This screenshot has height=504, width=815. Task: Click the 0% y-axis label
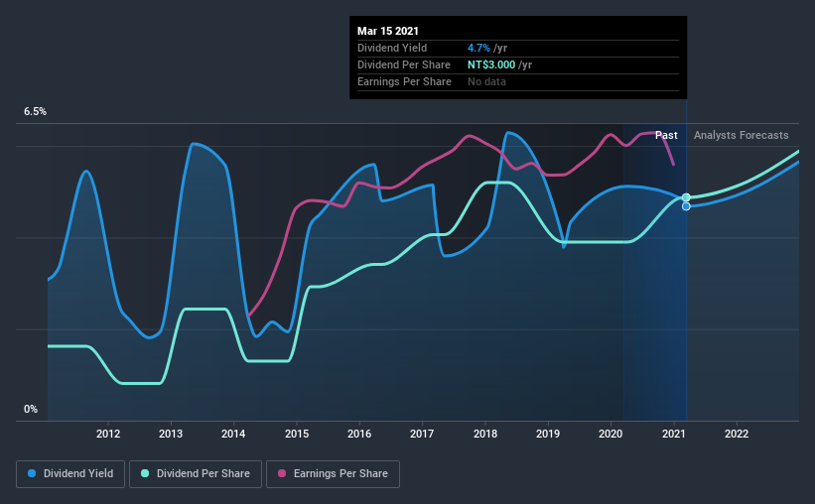31,410
